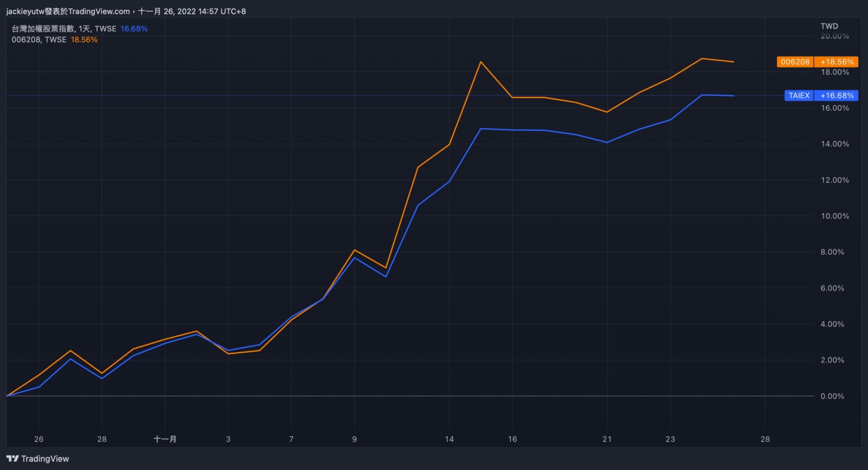Click the 十一月 date axis label
The image size is (868, 470).
[165, 439]
